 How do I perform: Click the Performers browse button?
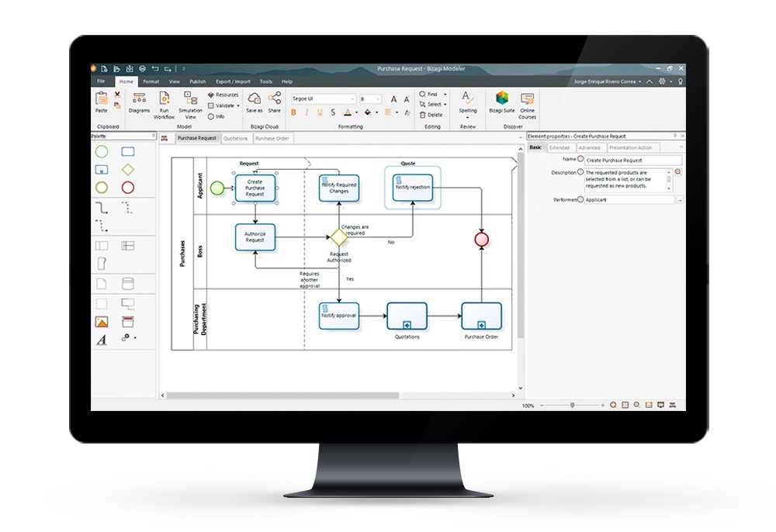pyautogui.click(x=680, y=200)
